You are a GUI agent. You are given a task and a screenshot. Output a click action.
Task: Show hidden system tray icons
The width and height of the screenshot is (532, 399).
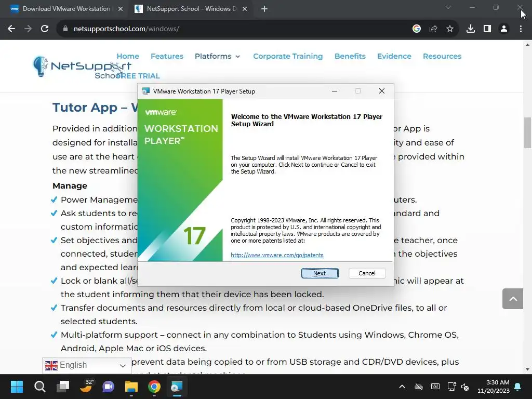pos(402,387)
